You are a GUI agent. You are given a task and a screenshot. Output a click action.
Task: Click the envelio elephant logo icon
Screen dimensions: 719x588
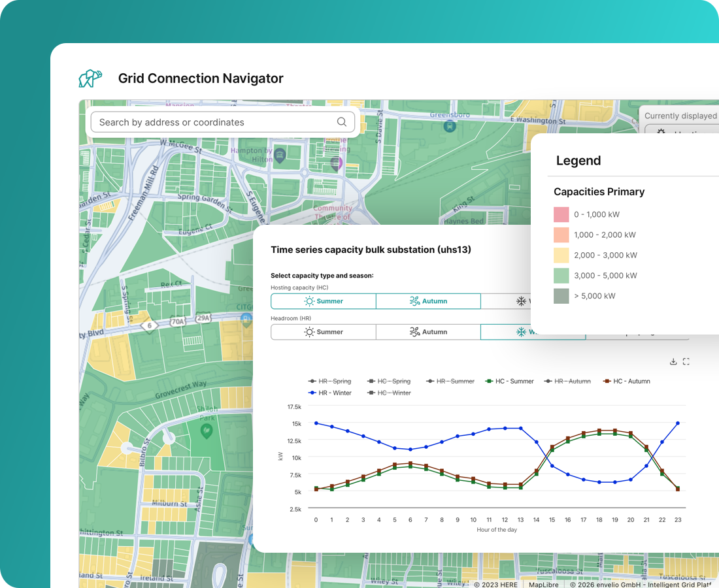pyautogui.click(x=90, y=78)
